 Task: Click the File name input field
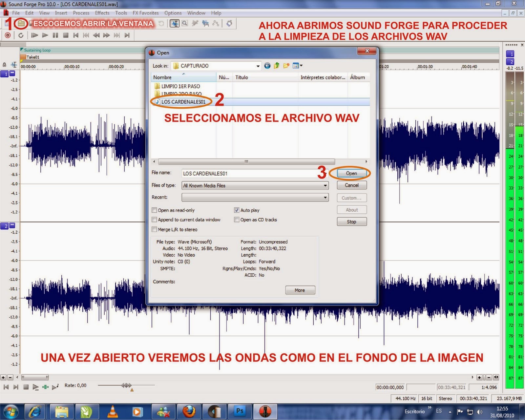coord(255,173)
